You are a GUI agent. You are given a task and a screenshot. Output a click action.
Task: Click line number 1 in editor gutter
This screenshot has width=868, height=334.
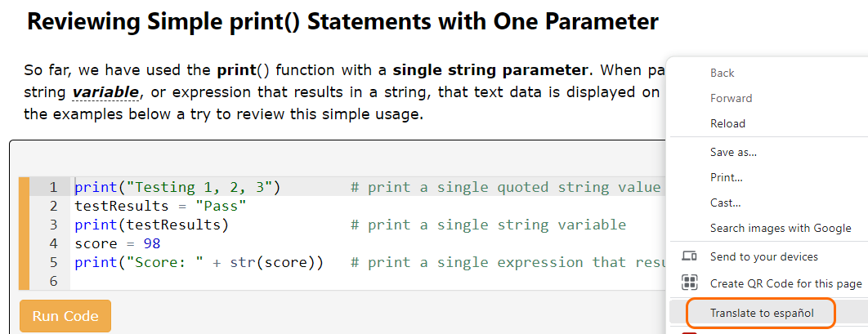(x=53, y=188)
